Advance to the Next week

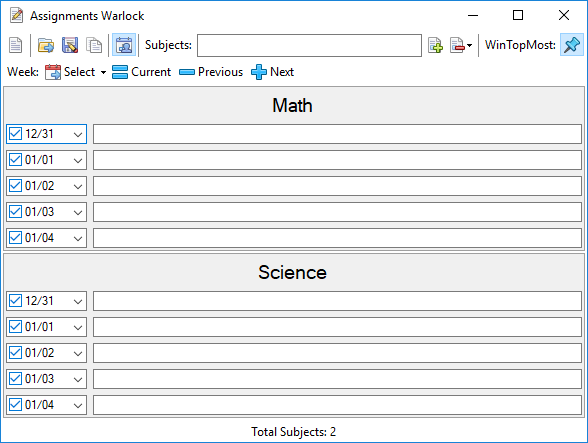(272, 72)
